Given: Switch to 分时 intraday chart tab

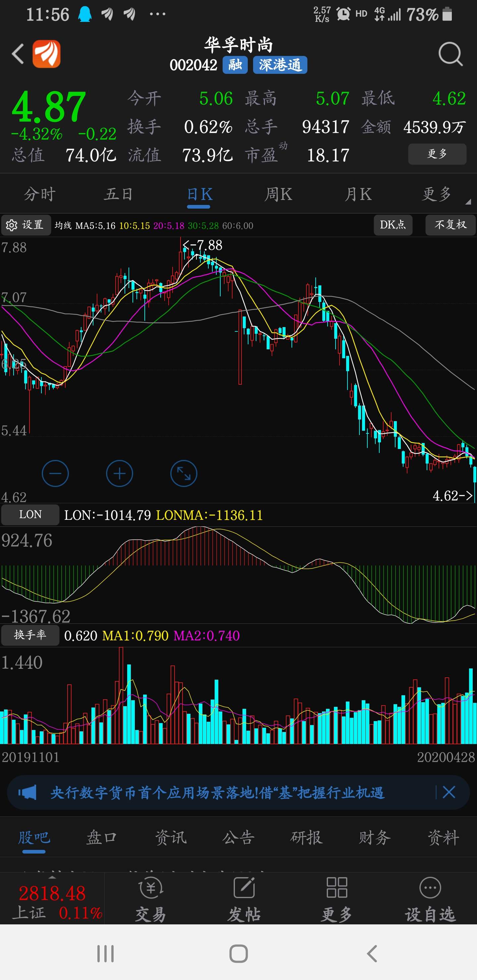Looking at the screenshot, I should pos(40,194).
